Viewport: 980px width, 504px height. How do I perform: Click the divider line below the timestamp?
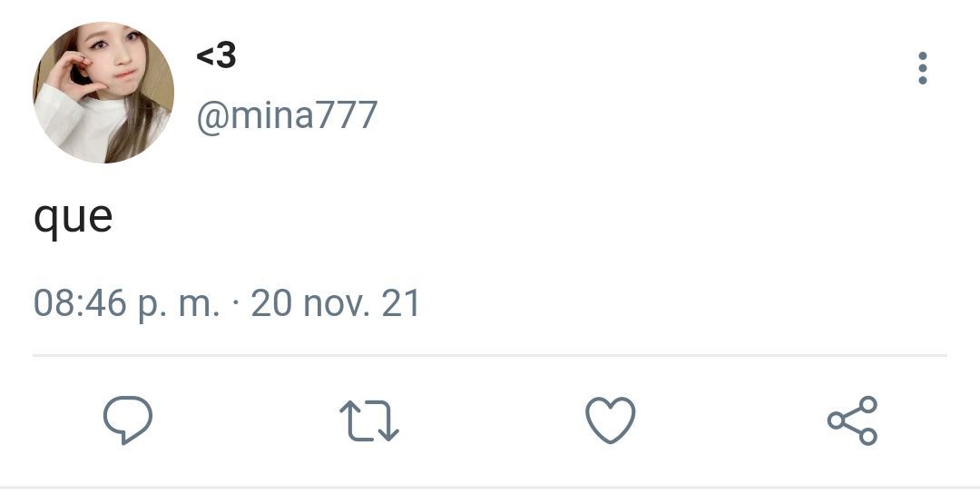coord(490,355)
